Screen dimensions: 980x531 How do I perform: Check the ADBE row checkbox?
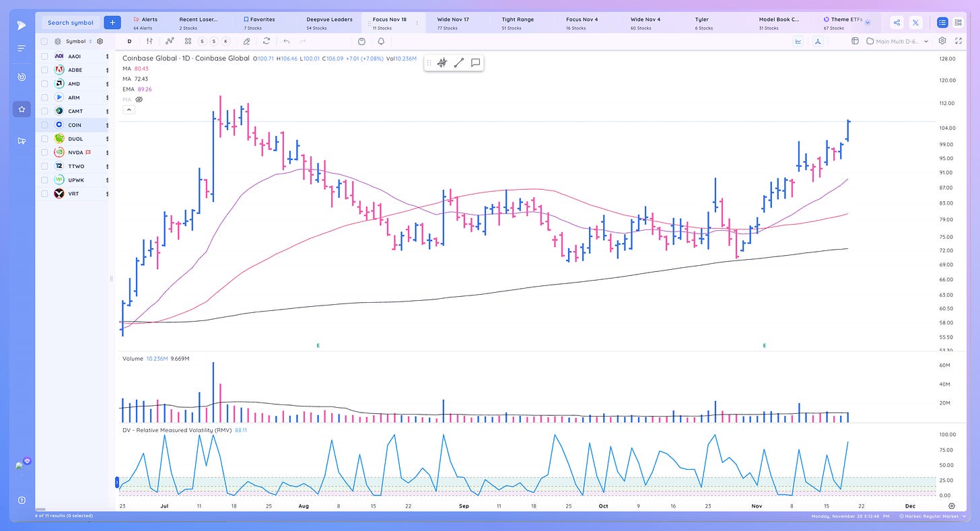click(x=44, y=70)
